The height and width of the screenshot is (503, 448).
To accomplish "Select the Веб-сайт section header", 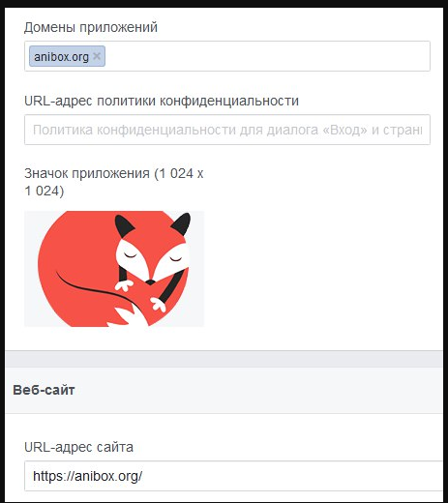I will tap(44, 390).
